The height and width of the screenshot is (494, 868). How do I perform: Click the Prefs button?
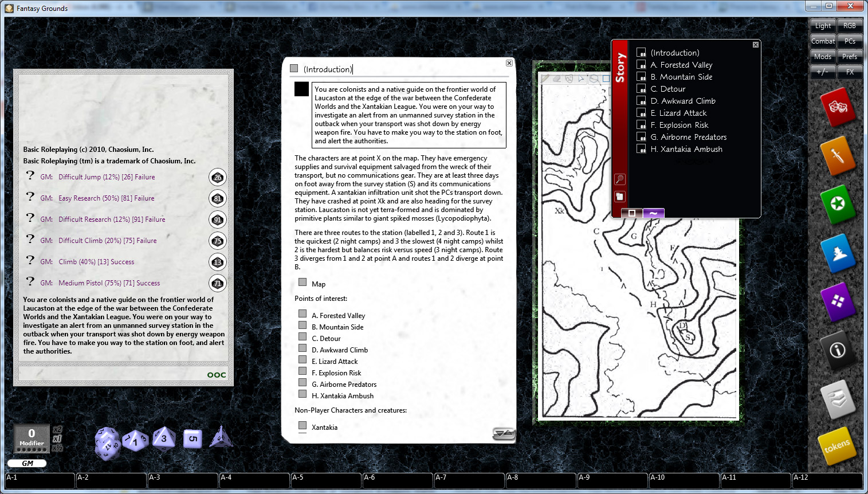click(850, 56)
